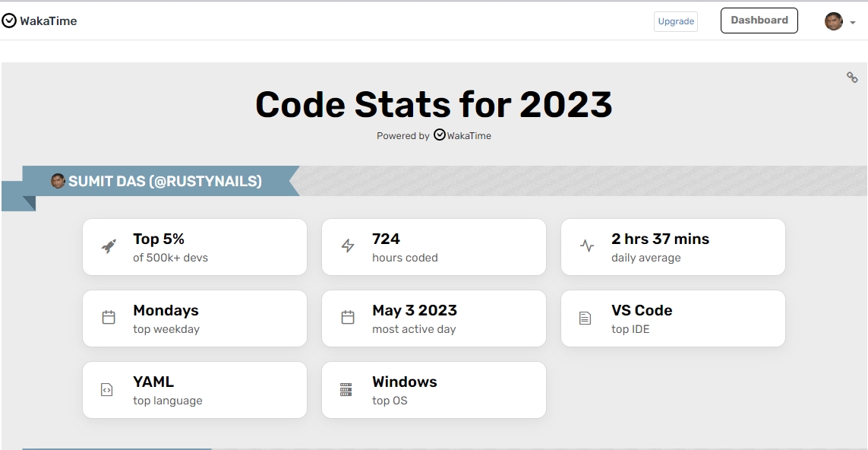Open the WakaTime home link text
The width and height of the screenshot is (868, 450).
coord(48,21)
